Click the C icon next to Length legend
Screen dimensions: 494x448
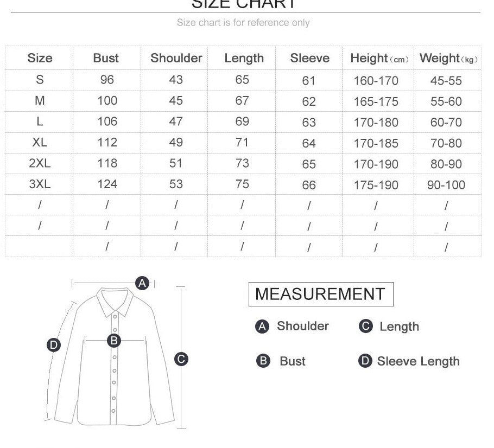[366, 326]
